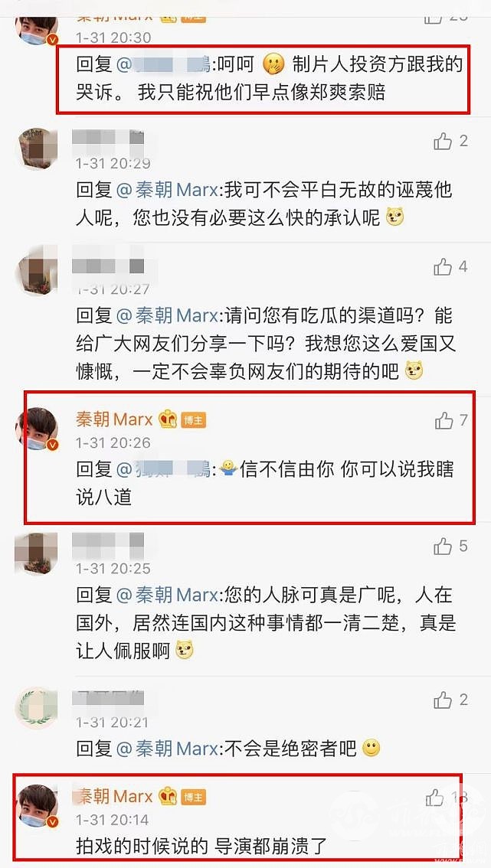Open 秦朝Marx's avatar on the 20:26 reply

click(37, 429)
